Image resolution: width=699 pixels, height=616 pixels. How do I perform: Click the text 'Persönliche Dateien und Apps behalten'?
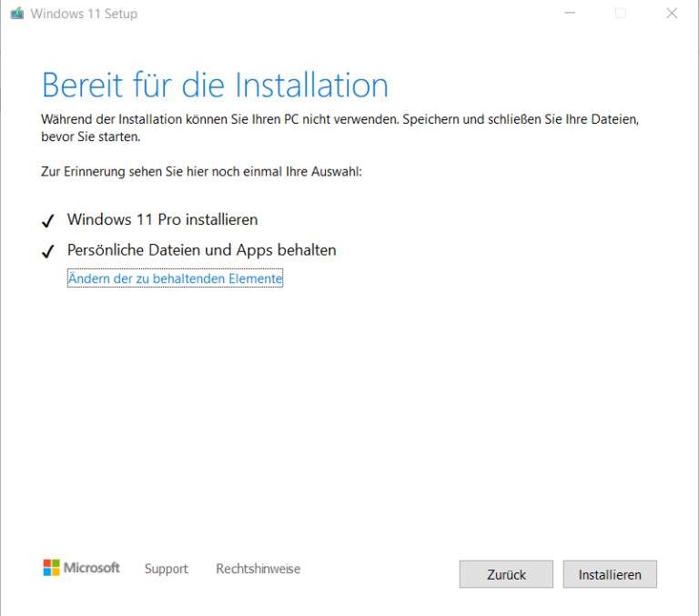[x=201, y=250]
